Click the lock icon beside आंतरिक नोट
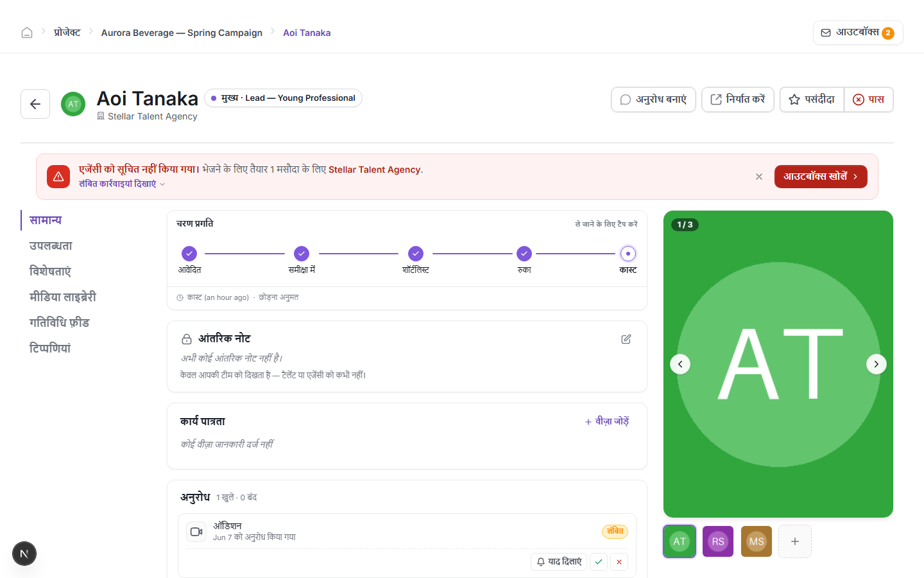Screen dimensions: 924x578 tap(187, 339)
